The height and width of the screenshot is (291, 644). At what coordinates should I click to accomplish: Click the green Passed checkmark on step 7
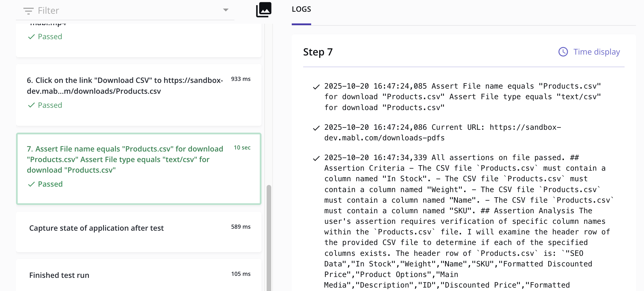(x=31, y=184)
